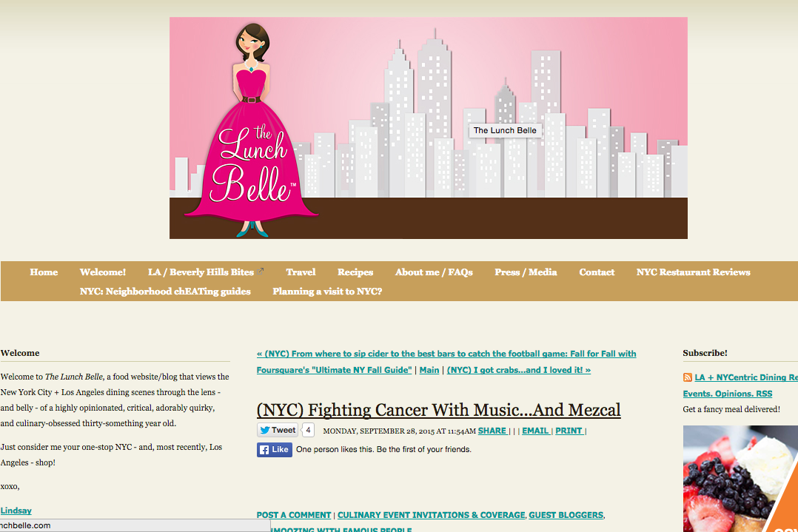The image size is (798, 532).
Task: Click the SHARE link
Action: pos(492,431)
